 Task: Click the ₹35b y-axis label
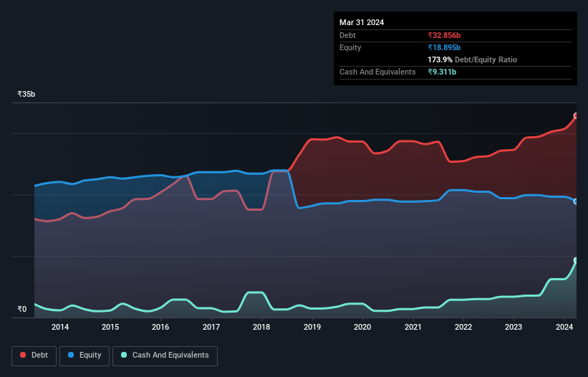pos(26,94)
